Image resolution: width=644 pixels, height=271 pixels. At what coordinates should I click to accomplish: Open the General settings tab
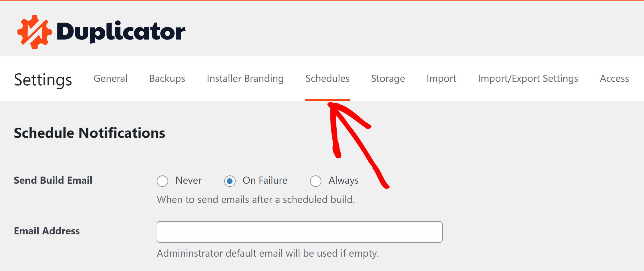pyautogui.click(x=110, y=78)
